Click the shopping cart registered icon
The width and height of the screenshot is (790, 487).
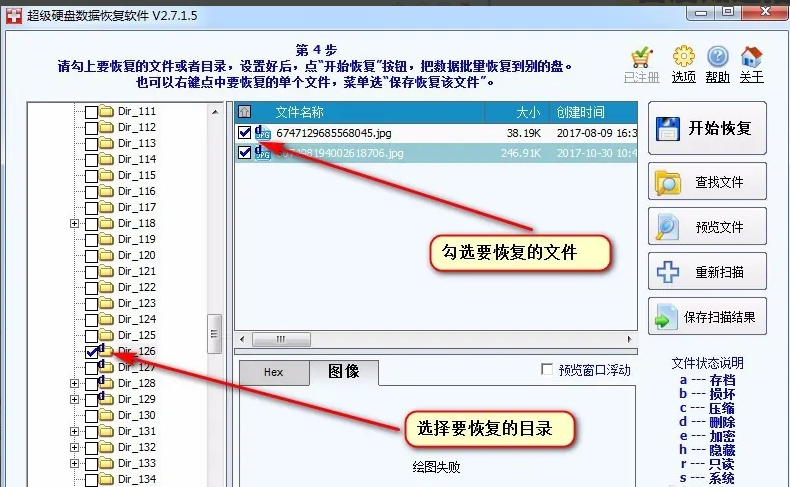pyautogui.click(x=641, y=58)
